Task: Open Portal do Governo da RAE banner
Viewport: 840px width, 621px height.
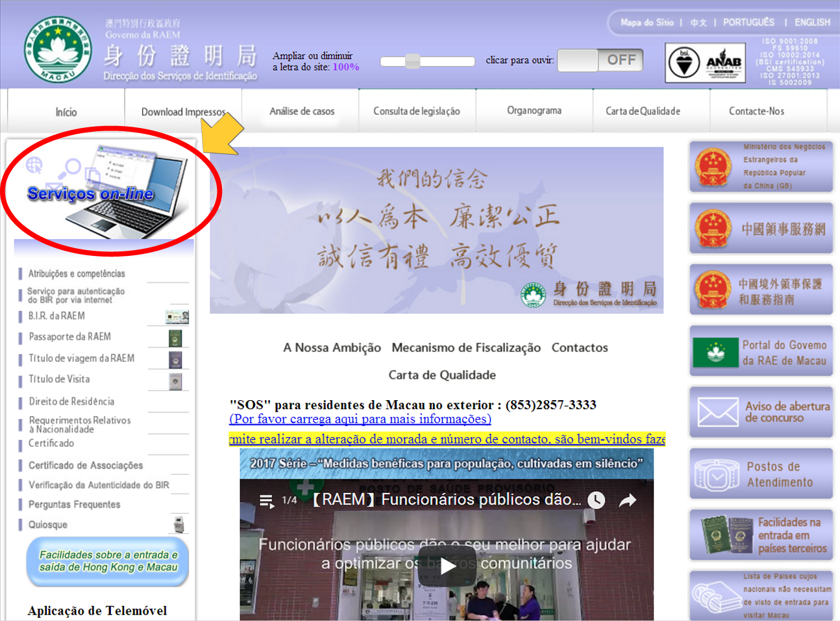Action: tap(761, 352)
